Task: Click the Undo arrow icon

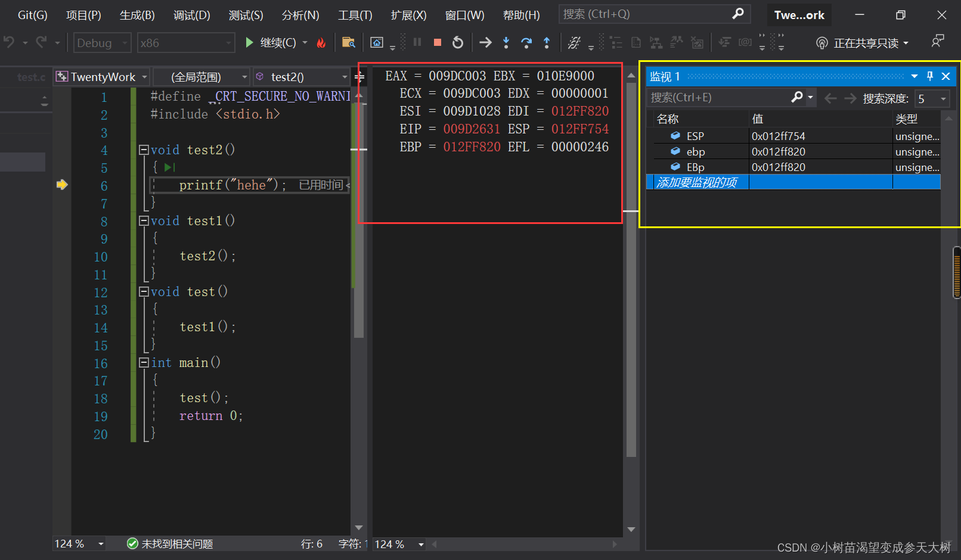Action: (x=9, y=42)
